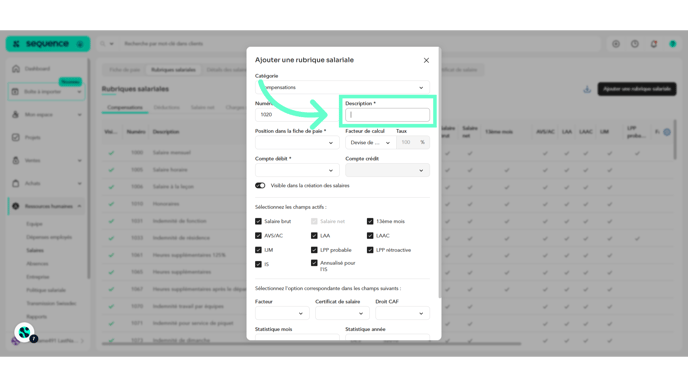Open the Facteur dropdown
The width and height of the screenshot is (688, 387).
(282, 313)
